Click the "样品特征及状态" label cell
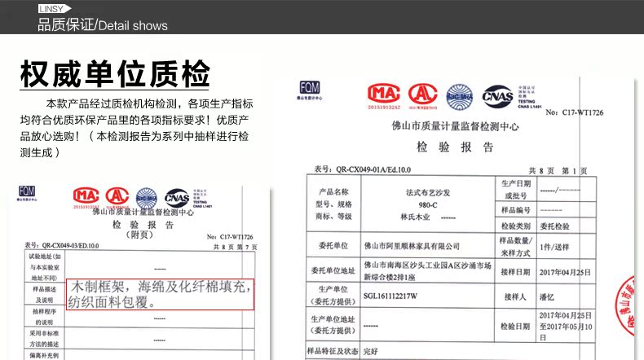Screen dimensions: 644x360 [333, 351]
